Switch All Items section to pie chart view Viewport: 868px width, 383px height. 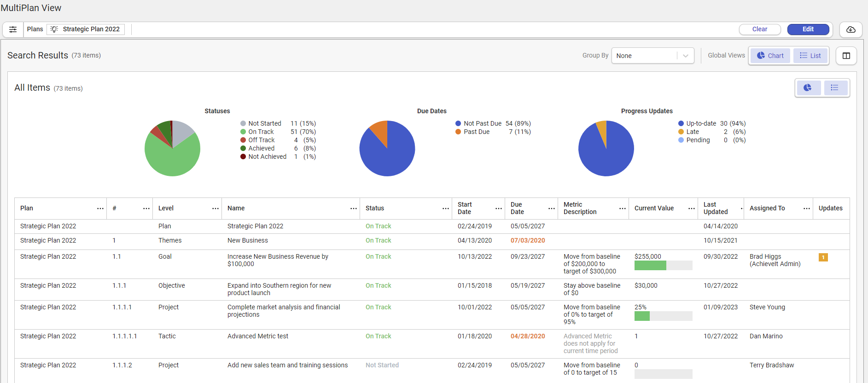point(808,87)
